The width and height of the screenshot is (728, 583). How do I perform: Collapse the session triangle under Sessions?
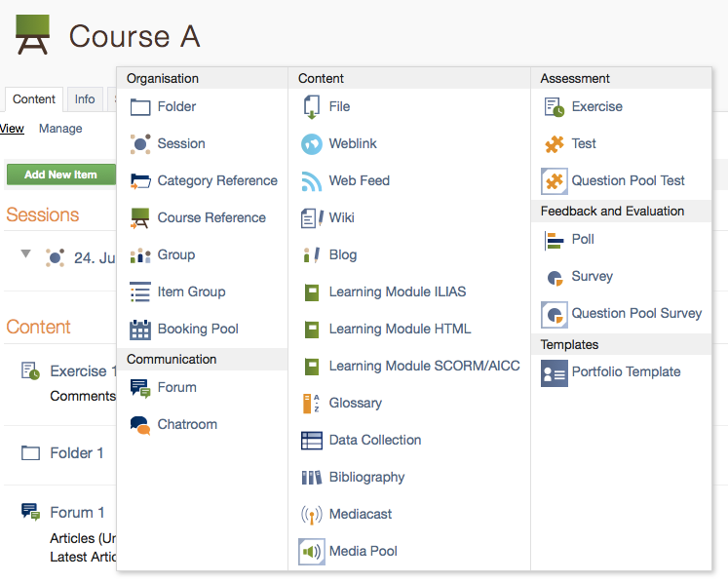click(x=25, y=254)
